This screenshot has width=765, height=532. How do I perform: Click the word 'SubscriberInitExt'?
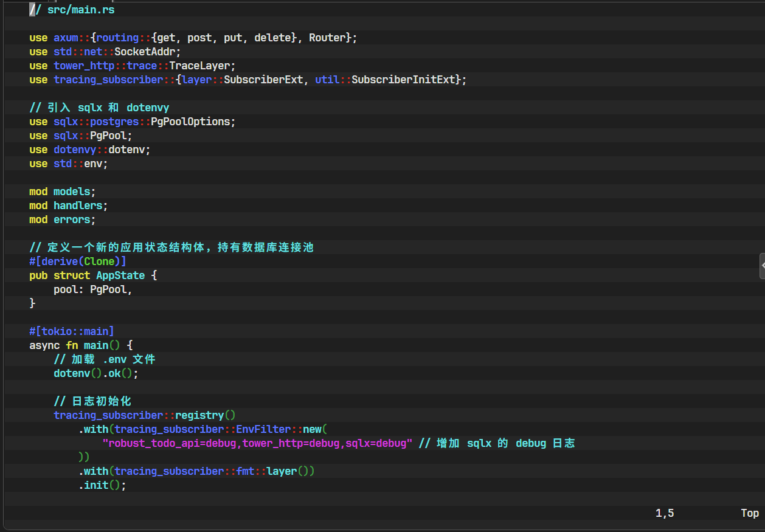pos(403,80)
